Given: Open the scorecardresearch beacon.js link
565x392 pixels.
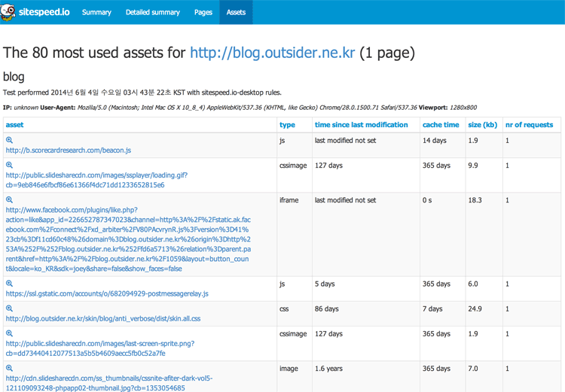Looking at the screenshot, I should pos(69,150).
